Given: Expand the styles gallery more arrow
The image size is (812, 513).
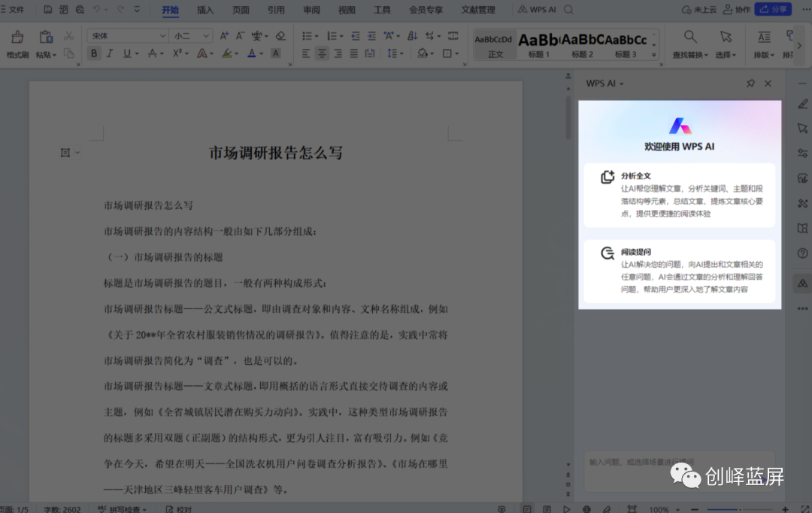Looking at the screenshot, I should tap(654, 54).
